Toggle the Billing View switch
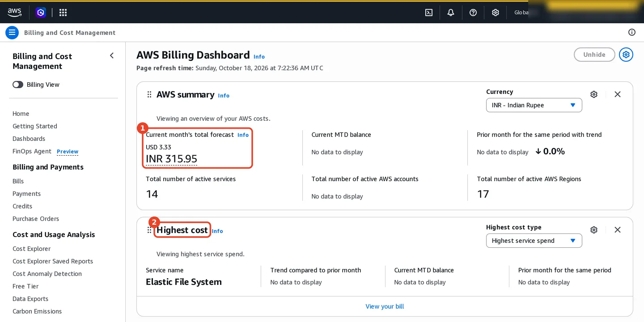 [x=18, y=85]
